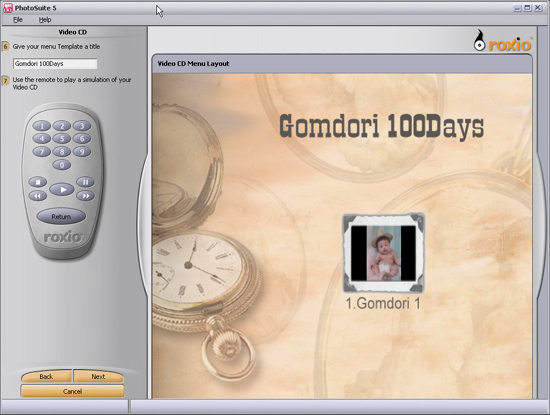Select the Gomdori 1 video thumbnail
Screen dimensions: 550x415
point(383,253)
